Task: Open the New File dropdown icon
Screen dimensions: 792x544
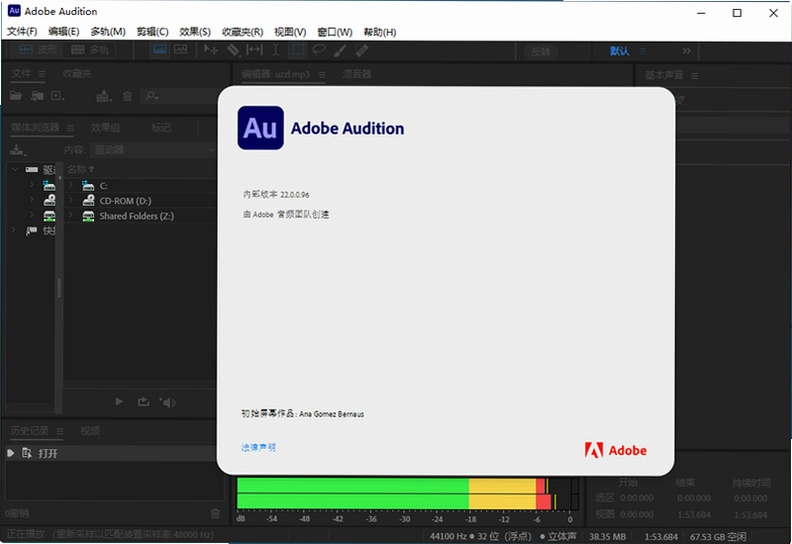Action: (58, 95)
